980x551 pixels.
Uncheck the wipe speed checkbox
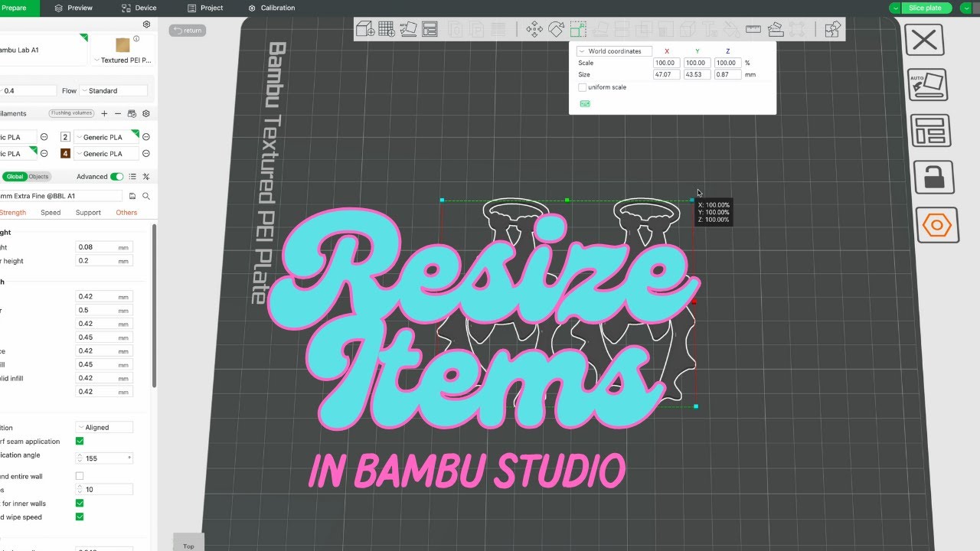coord(80,517)
